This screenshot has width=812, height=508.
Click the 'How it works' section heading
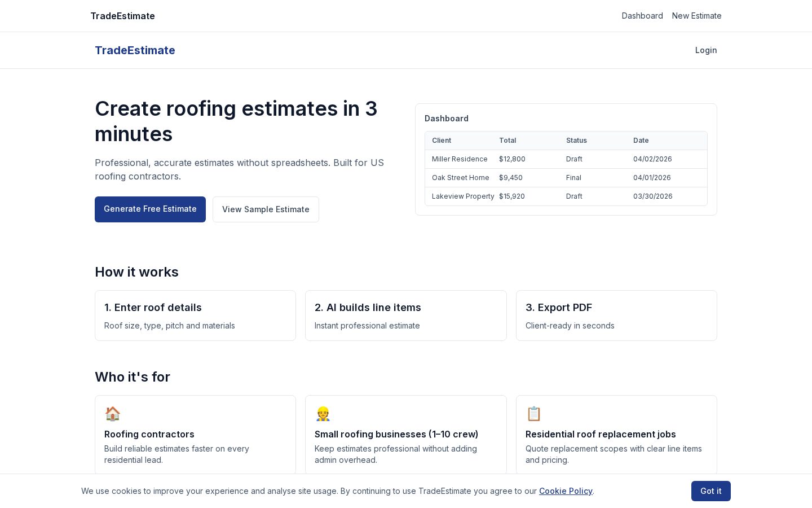136,272
